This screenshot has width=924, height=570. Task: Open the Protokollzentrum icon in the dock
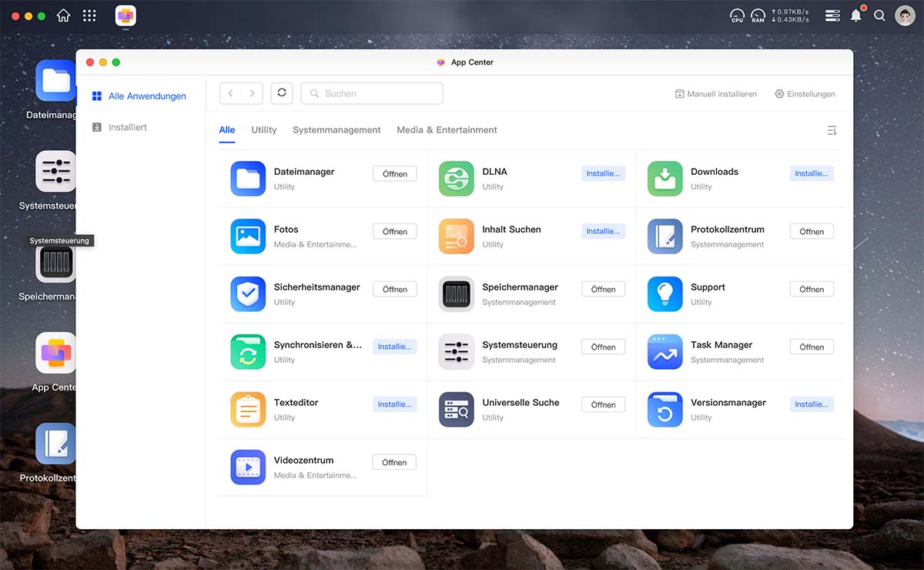55,444
